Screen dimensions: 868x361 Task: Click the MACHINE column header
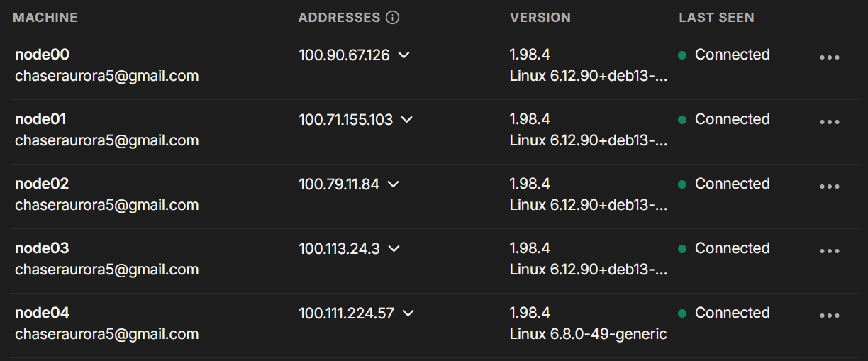(45, 18)
